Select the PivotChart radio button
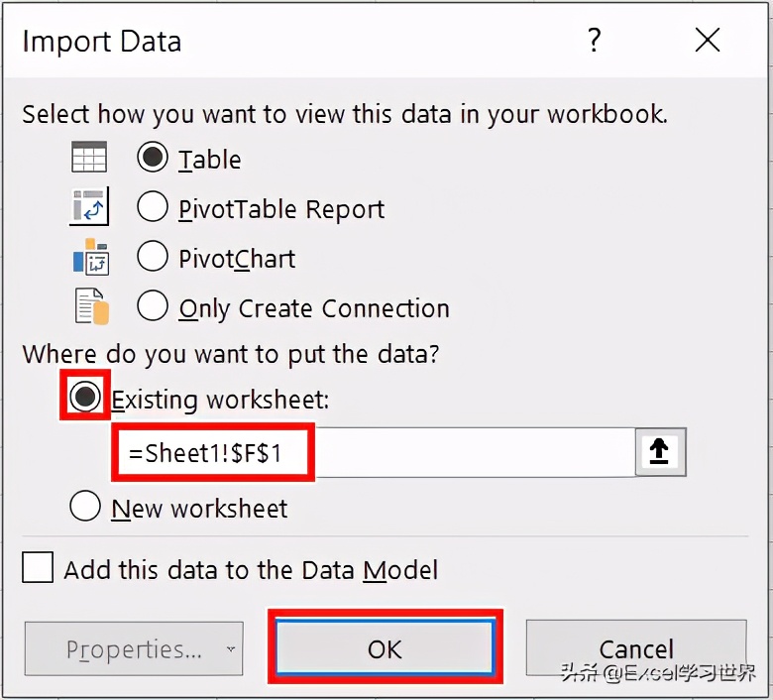 coord(153,256)
